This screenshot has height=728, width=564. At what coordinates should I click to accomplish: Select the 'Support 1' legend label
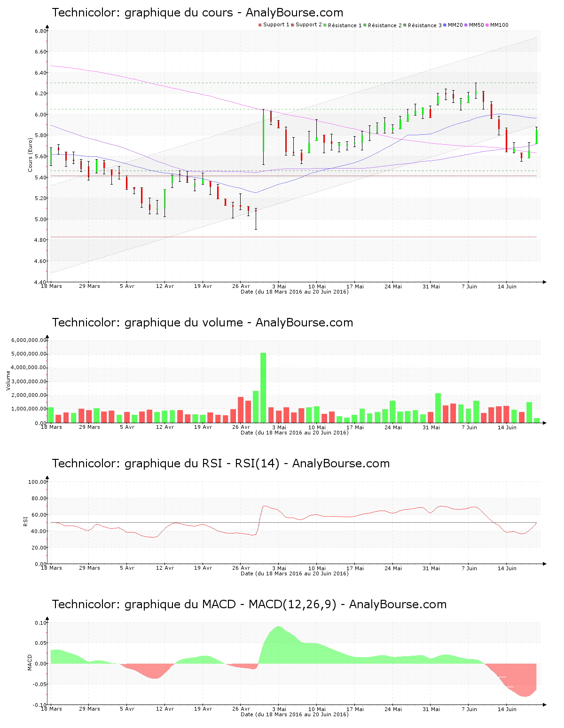(276, 25)
